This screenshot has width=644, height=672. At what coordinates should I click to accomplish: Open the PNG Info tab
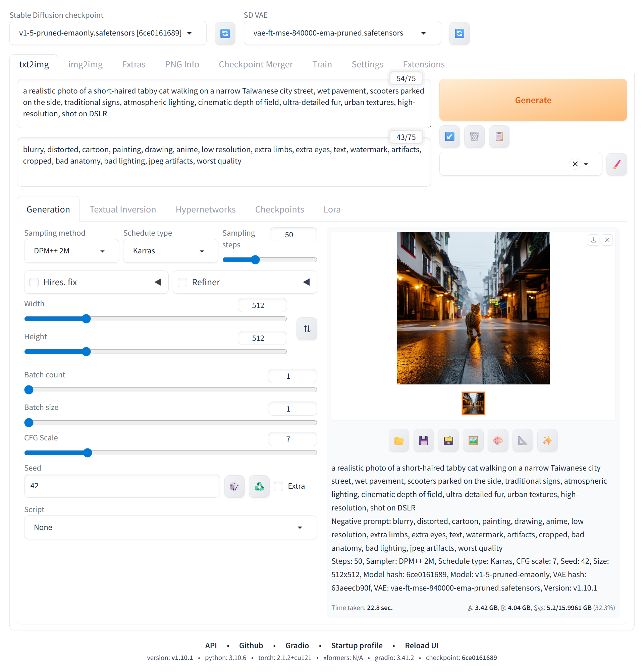click(182, 64)
